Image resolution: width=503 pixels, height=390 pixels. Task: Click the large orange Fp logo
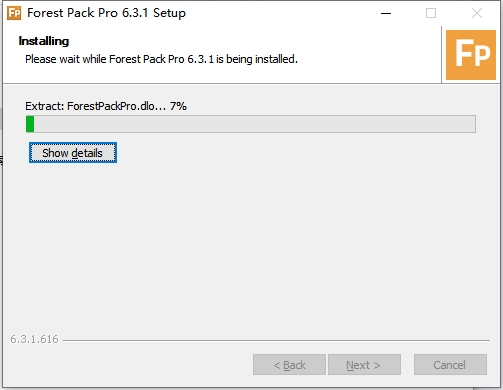[471, 55]
